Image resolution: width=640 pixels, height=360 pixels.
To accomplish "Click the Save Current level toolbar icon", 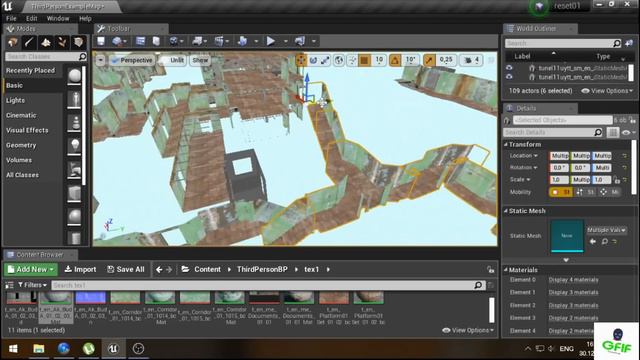I will (x=101, y=41).
